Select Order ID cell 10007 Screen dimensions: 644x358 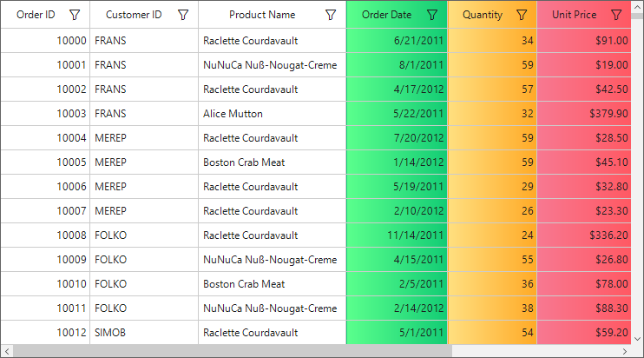coord(45,211)
